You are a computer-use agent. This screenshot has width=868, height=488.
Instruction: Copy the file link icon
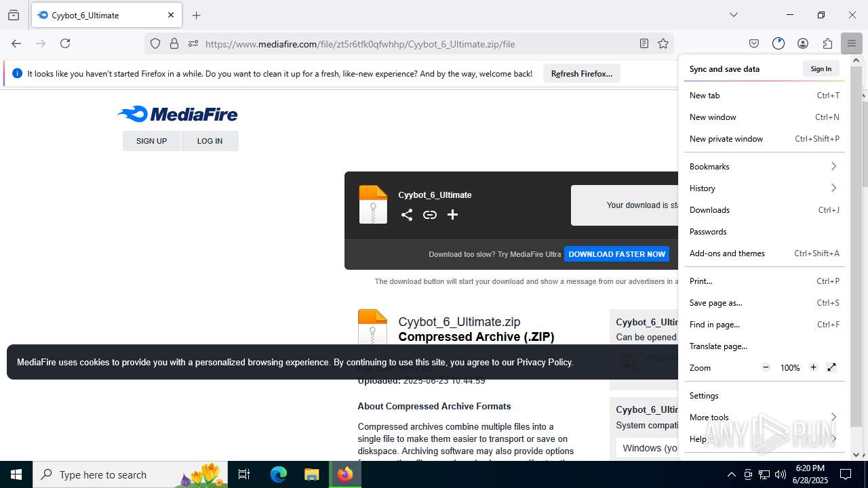click(430, 215)
